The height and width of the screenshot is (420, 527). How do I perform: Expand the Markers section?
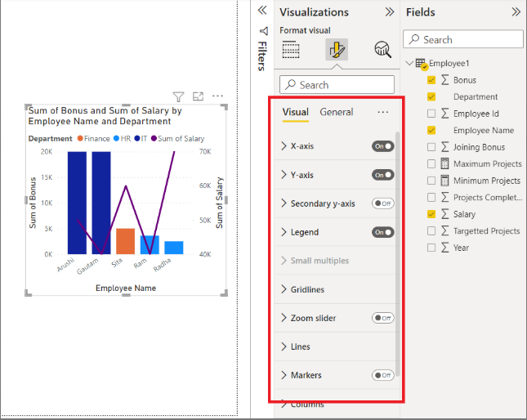[x=284, y=375]
